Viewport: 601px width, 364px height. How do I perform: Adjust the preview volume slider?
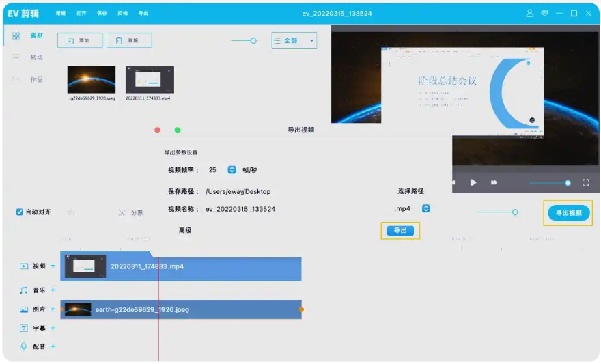[568, 183]
